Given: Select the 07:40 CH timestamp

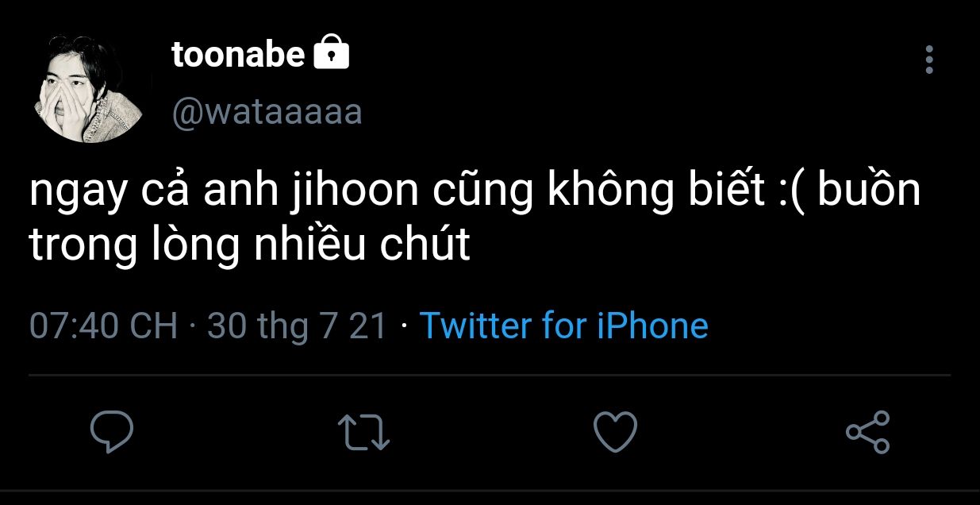Looking at the screenshot, I should [x=104, y=326].
